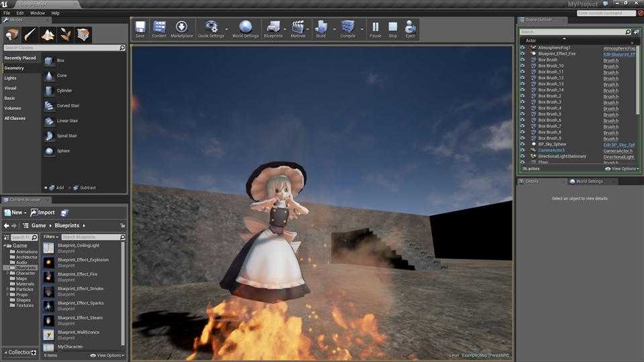
Task: Select Landscape mode mountain icon
Action: pos(48,35)
